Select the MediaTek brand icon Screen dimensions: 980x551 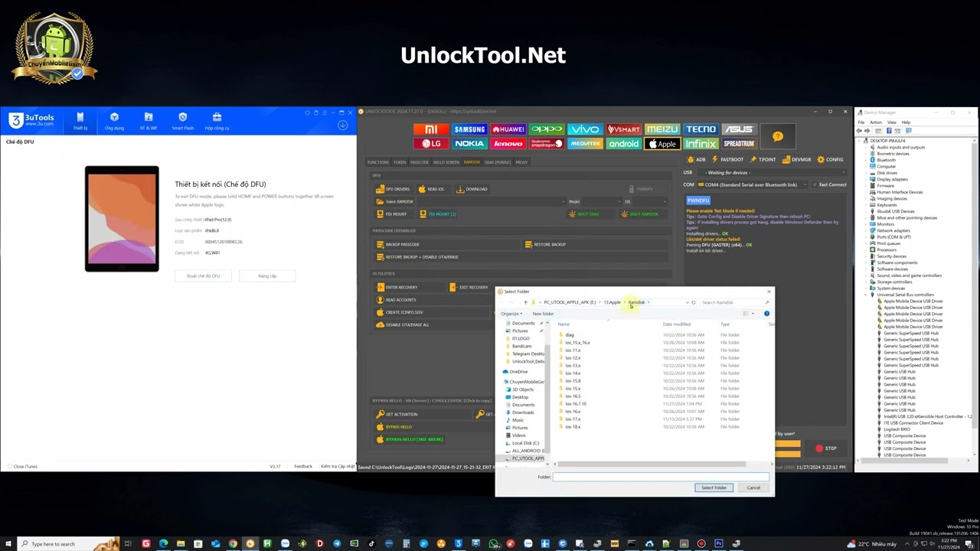coord(585,144)
